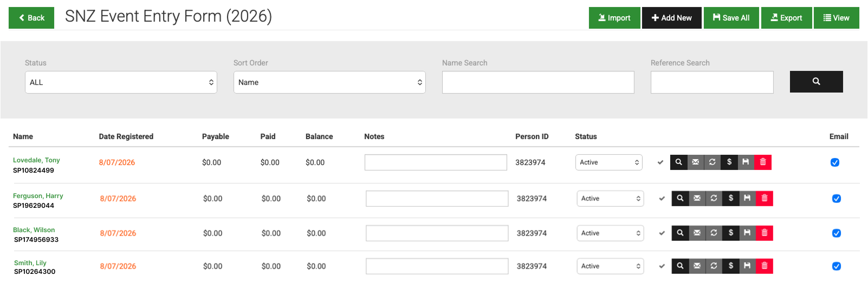Image resolution: width=868 pixels, height=289 pixels.
Task: Click the dollar icon for Black, Wilson
Action: [731, 233]
